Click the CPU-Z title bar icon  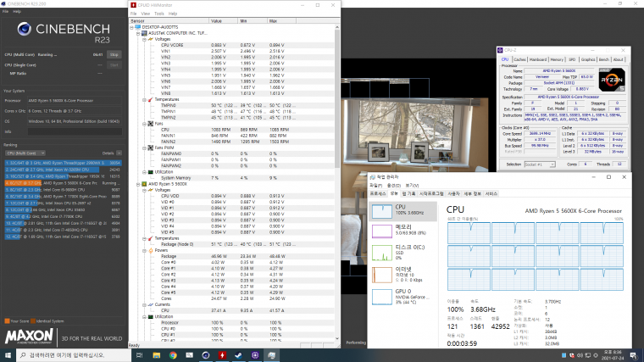coord(500,50)
